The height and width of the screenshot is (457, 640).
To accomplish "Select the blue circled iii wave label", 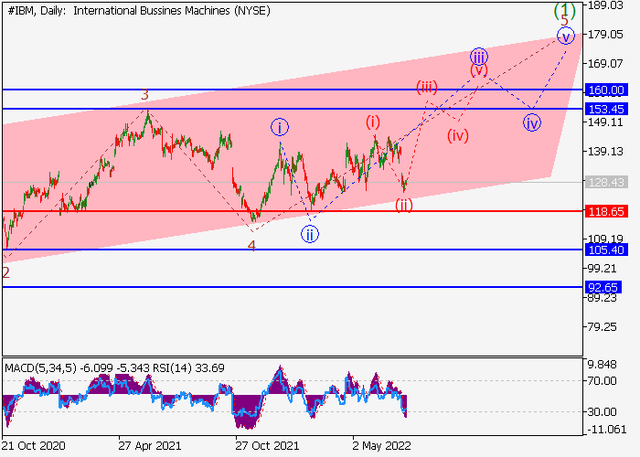I will (479, 56).
